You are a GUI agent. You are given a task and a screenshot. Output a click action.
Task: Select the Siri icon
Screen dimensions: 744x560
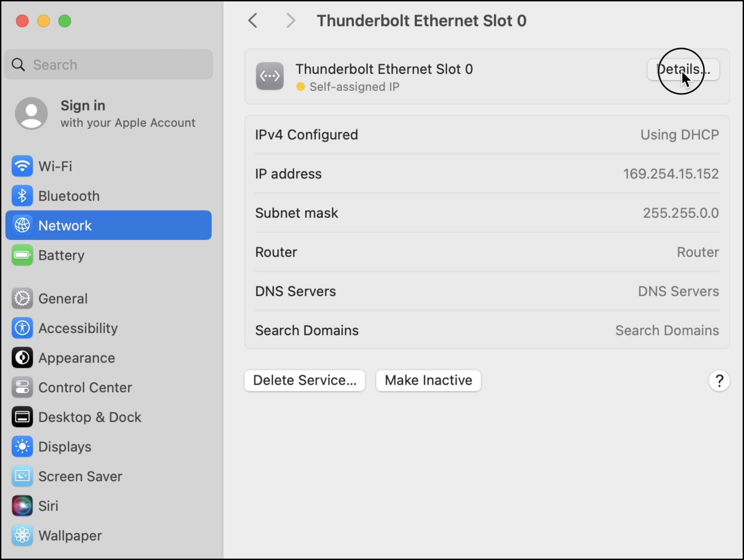coord(22,506)
